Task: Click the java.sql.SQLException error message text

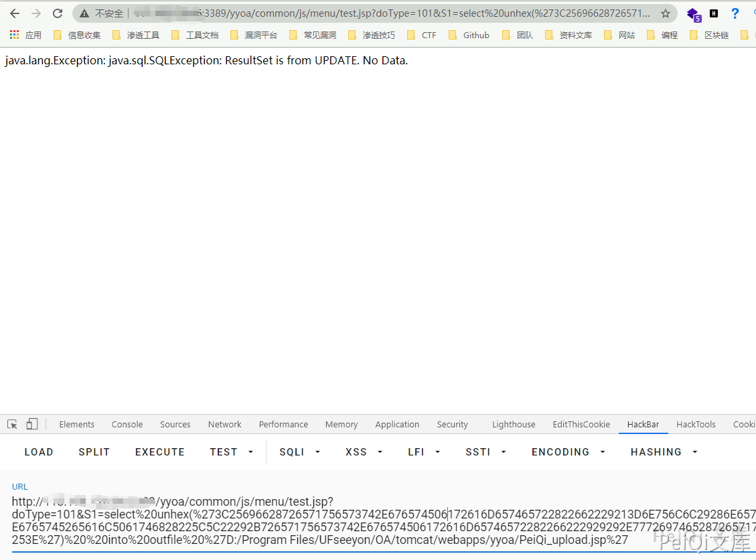Action: point(206,60)
